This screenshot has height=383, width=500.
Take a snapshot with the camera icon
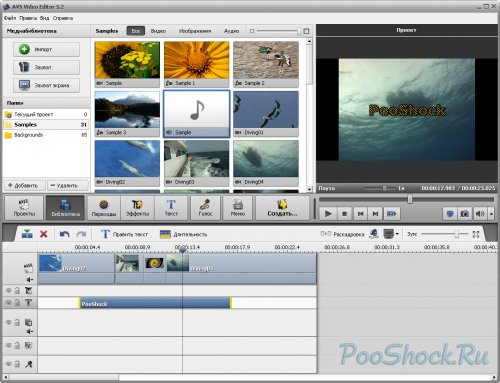click(x=465, y=214)
